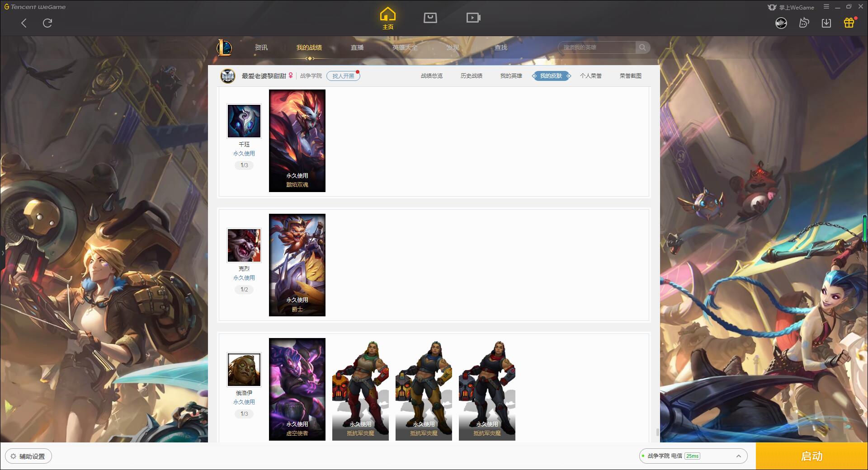Open the green-scarf 抵抗军炎魔 chroma
This screenshot has width=868, height=470.
click(360, 389)
